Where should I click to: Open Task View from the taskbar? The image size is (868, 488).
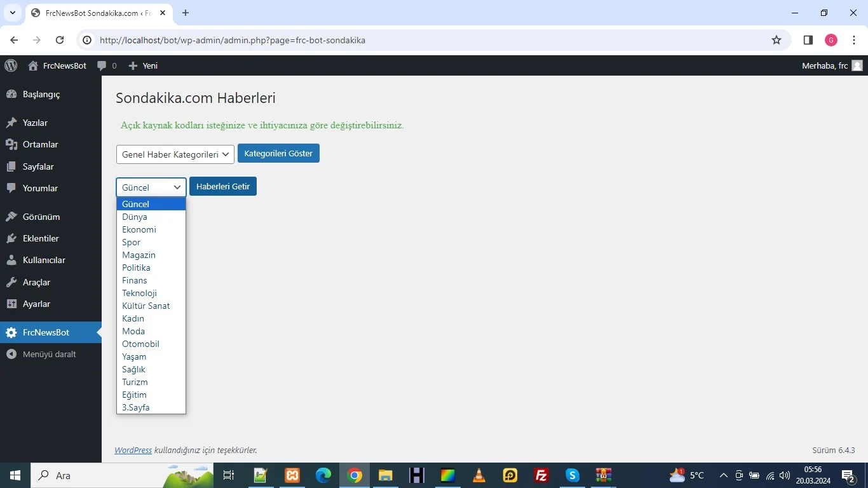[x=229, y=475]
